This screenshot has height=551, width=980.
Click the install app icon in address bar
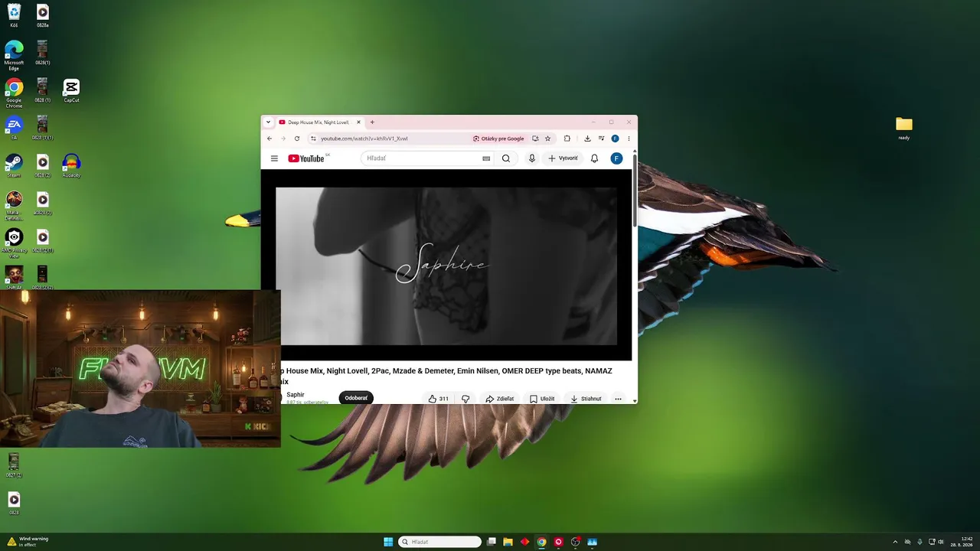[535, 139]
